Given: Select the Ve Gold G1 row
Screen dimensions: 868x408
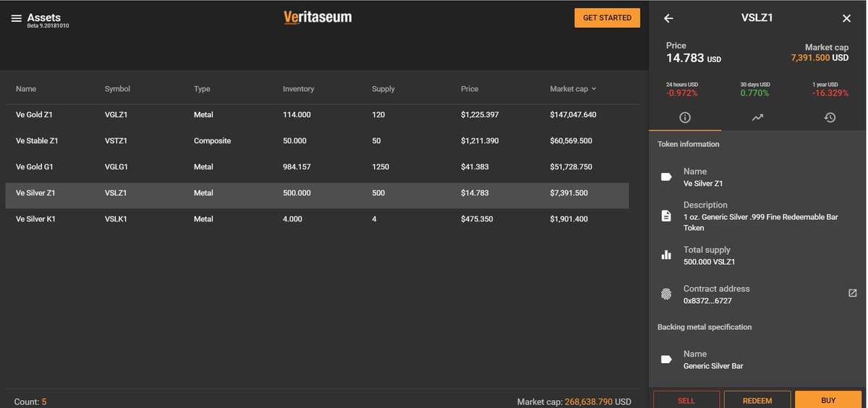Looking at the screenshot, I should coord(317,166).
